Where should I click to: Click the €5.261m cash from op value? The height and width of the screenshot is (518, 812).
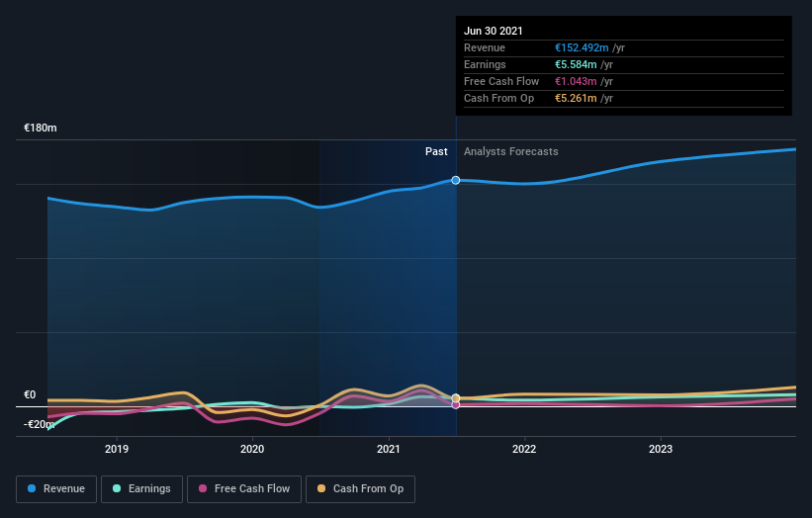pos(576,98)
